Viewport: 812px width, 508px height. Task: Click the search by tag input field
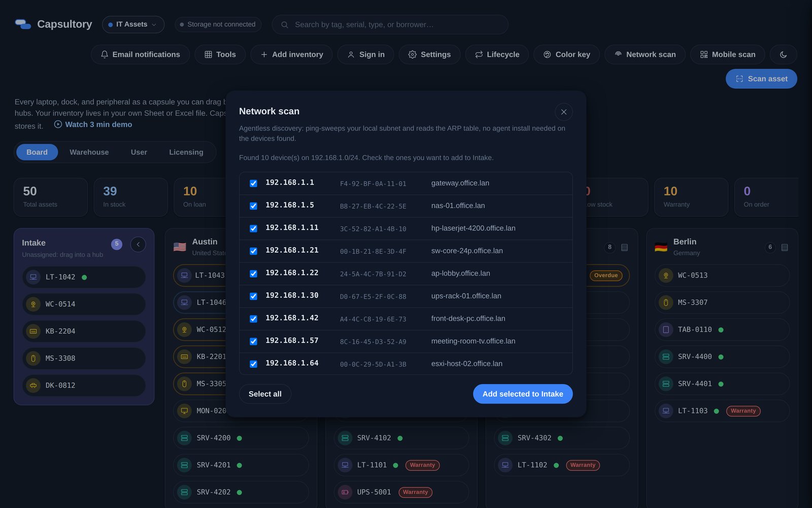pyautogui.click(x=390, y=24)
